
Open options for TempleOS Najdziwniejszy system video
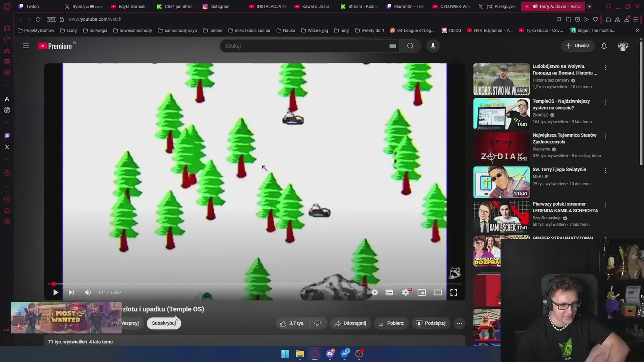click(606, 102)
